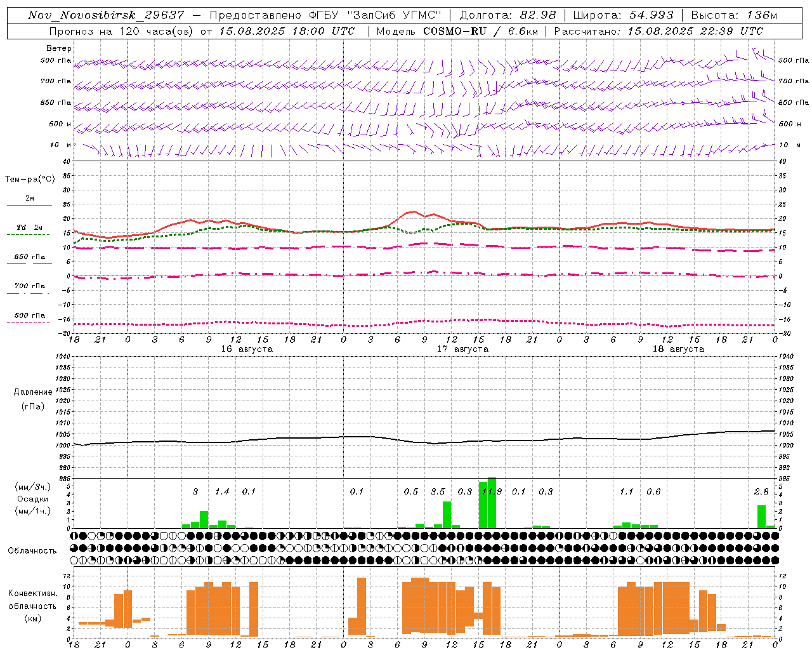Click the 11.9 precipitation total value
This screenshot has height=650, width=812.
point(492,491)
